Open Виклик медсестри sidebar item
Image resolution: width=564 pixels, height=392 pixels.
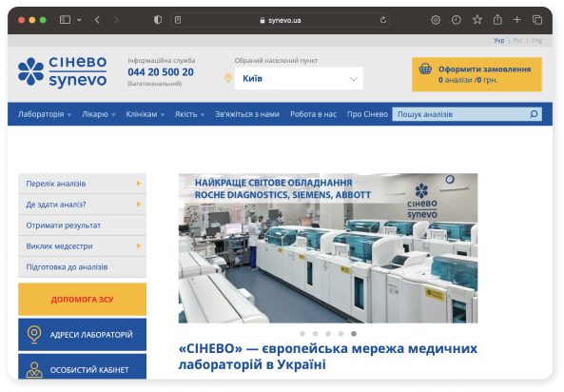[x=82, y=246]
